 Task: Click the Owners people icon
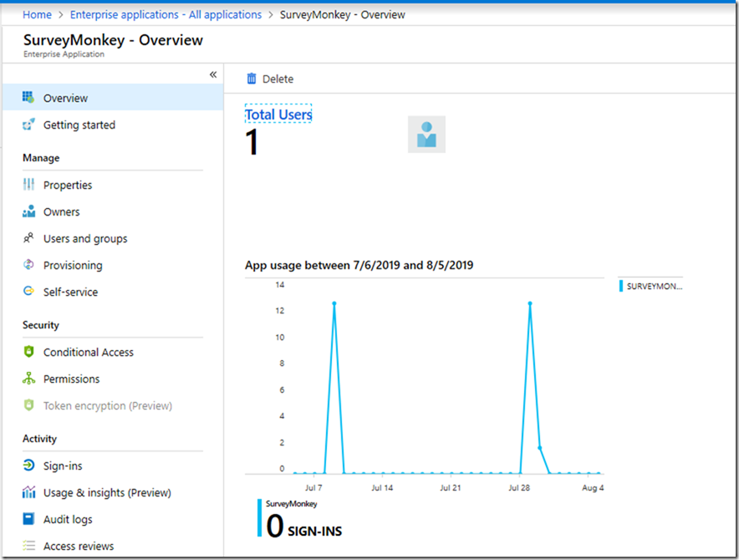coord(28,211)
